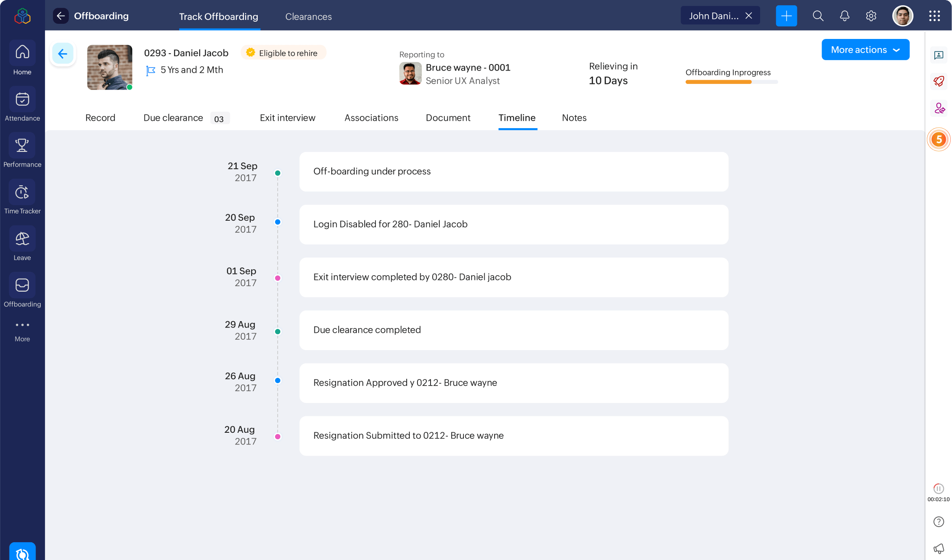Expand the More actions dropdown
The height and width of the screenshot is (560, 952).
(865, 49)
